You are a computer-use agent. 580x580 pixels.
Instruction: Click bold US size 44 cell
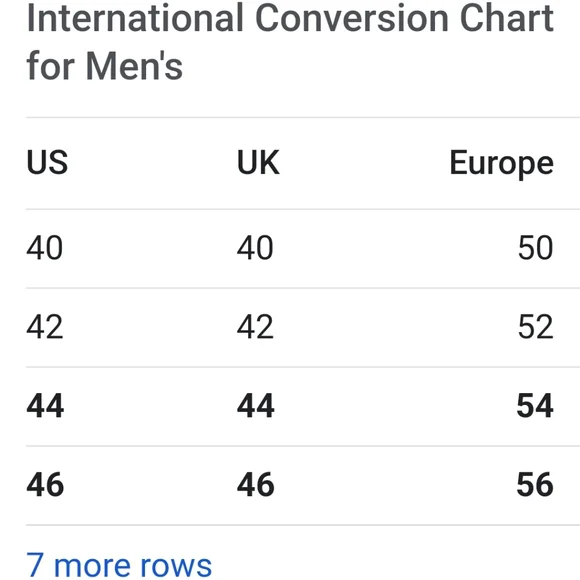click(x=45, y=406)
